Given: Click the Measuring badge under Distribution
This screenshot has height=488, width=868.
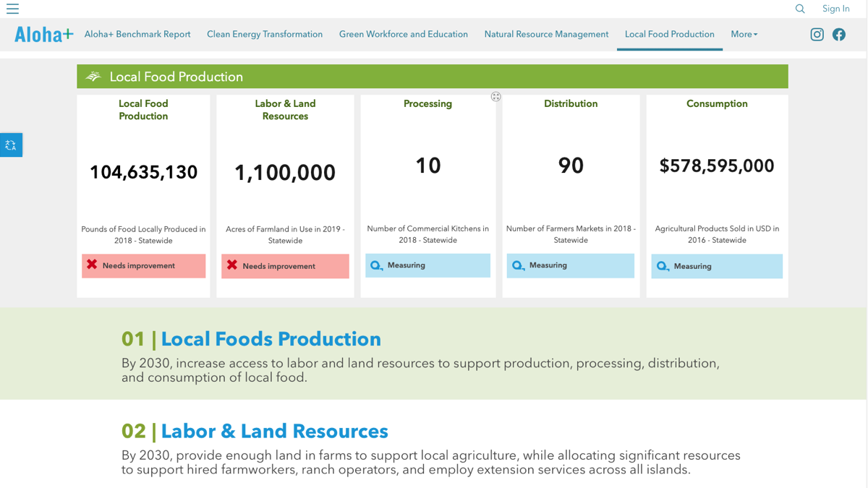Looking at the screenshot, I should pyautogui.click(x=570, y=265).
